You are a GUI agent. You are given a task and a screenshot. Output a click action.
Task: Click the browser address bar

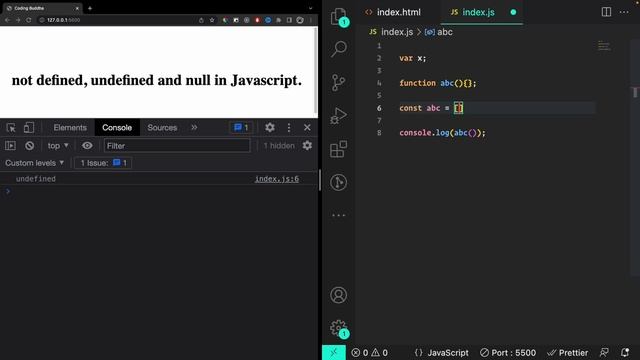click(x=118, y=20)
